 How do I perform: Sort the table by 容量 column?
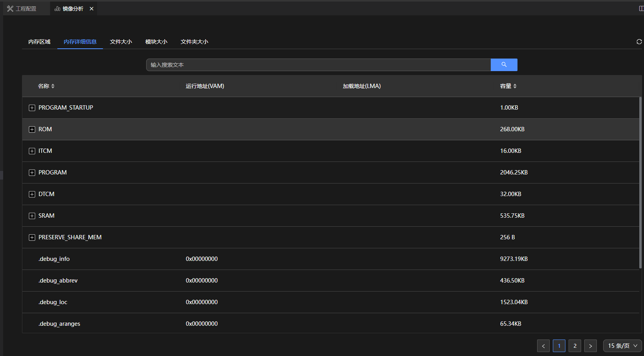click(515, 86)
